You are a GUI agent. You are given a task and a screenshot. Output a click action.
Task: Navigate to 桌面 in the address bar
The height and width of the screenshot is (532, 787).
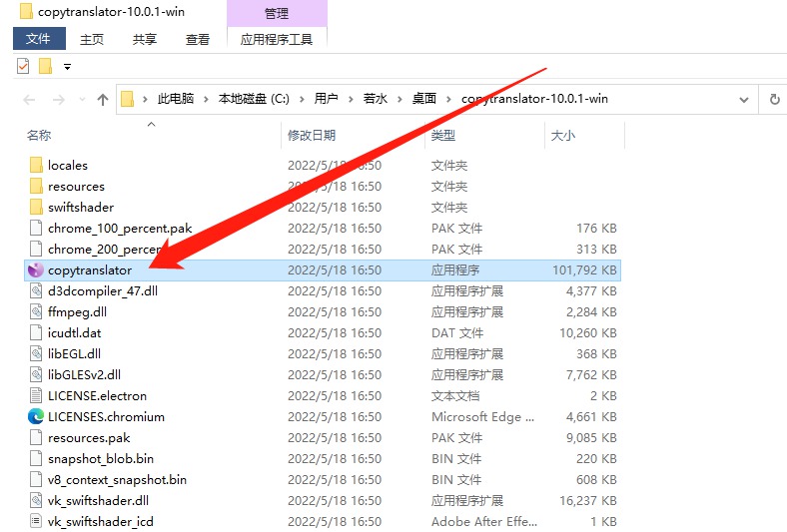pos(424,99)
